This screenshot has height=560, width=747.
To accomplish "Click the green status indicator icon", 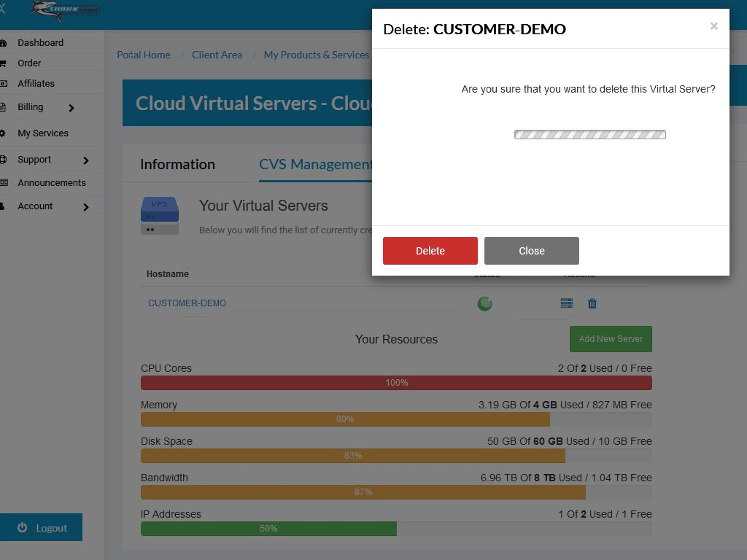I will point(484,303).
